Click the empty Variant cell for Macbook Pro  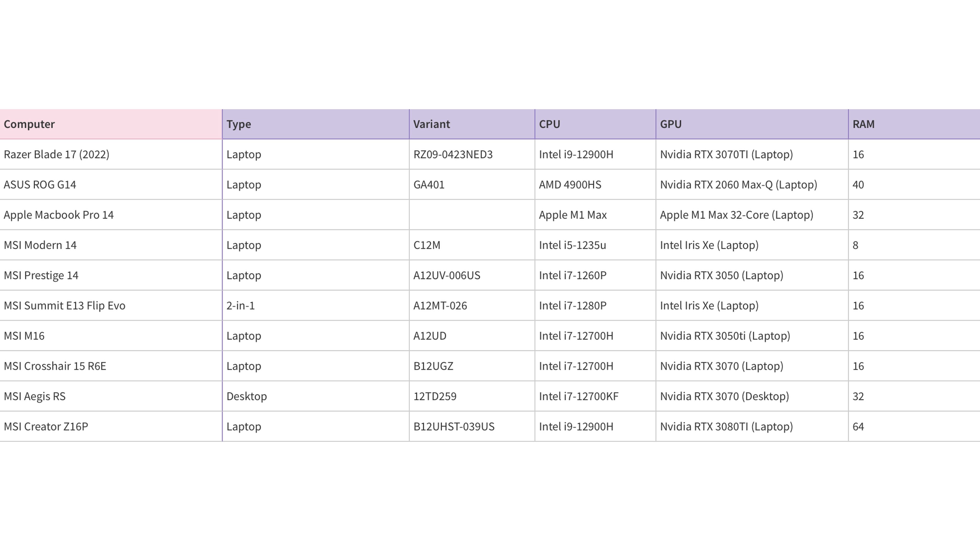tap(472, 215)
